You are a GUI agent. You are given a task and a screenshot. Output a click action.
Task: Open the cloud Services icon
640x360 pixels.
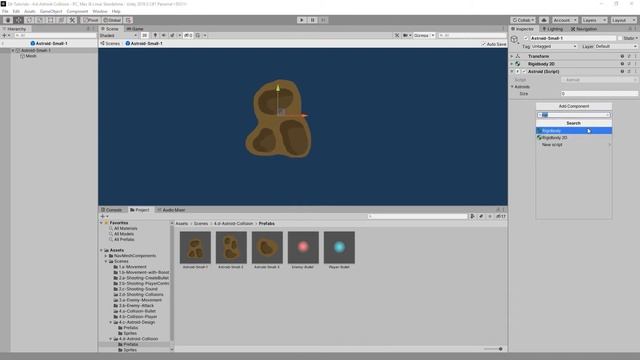pyautogui.click(x=544, y=20)
